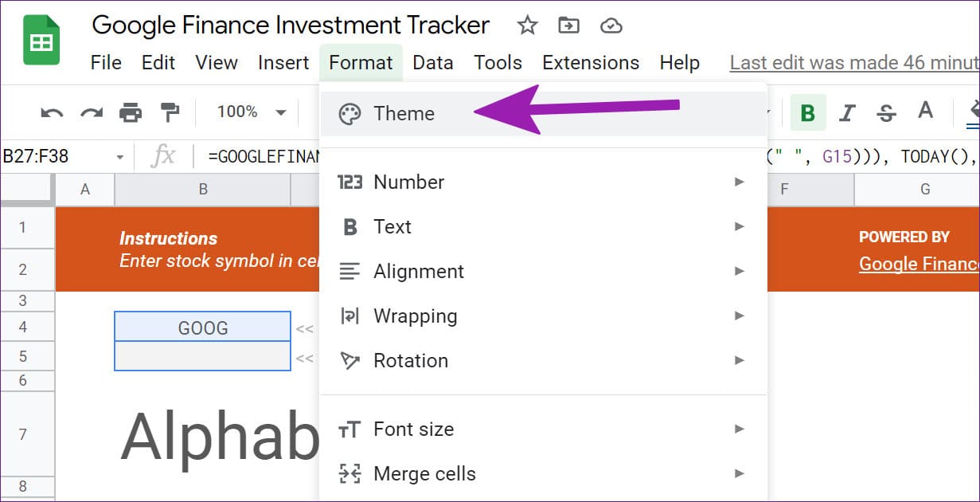
Task: Expand the name box dropdown arrow
Action: pos(119,157)
